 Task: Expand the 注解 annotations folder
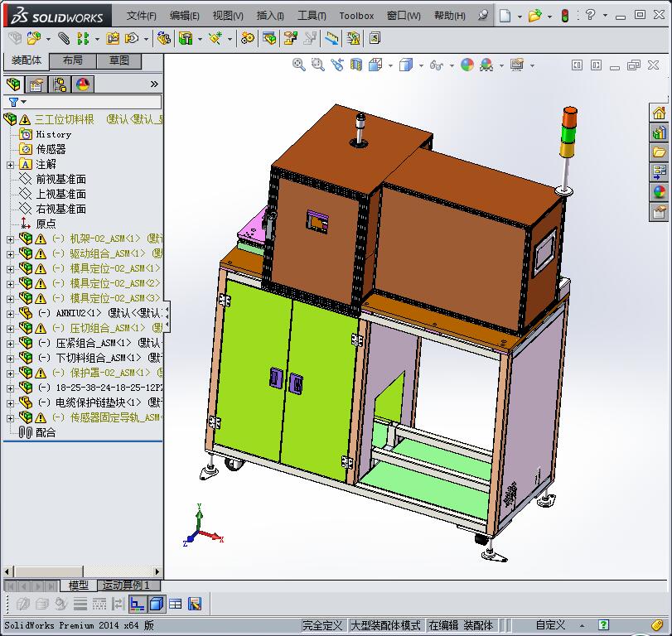(x=10, y=165)
